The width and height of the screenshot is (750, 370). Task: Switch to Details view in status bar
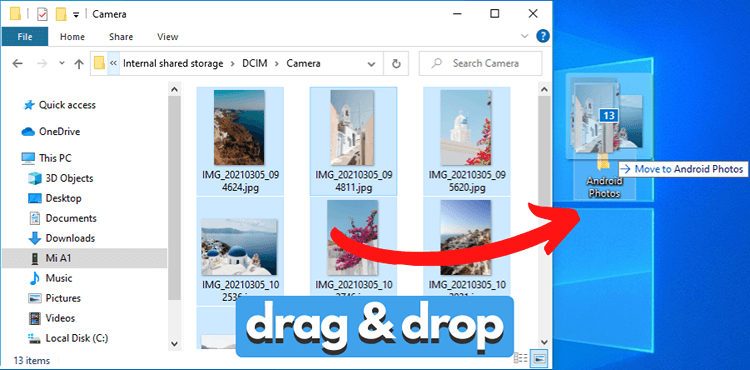(521, 358)
